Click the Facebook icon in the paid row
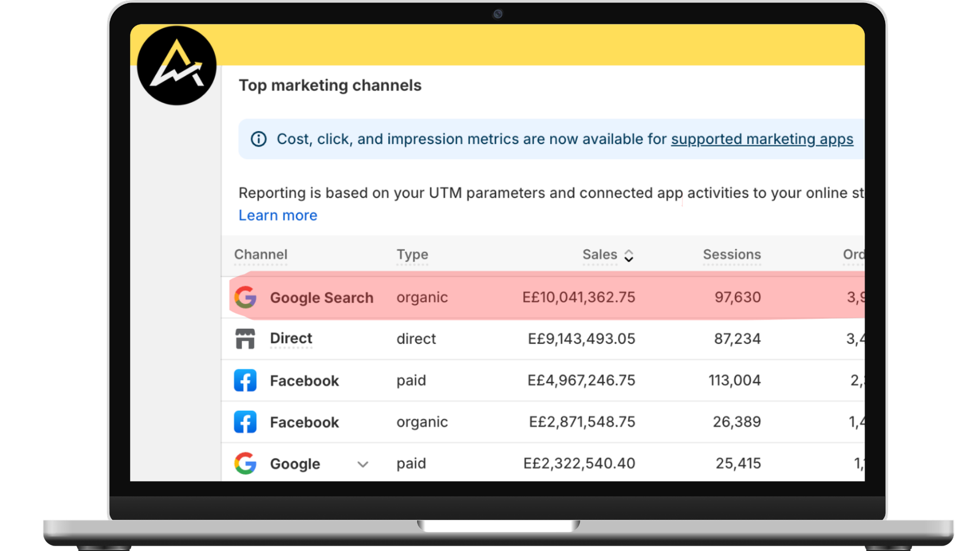Viewport: 980px width, 551px height. click(x=245, y=380)
